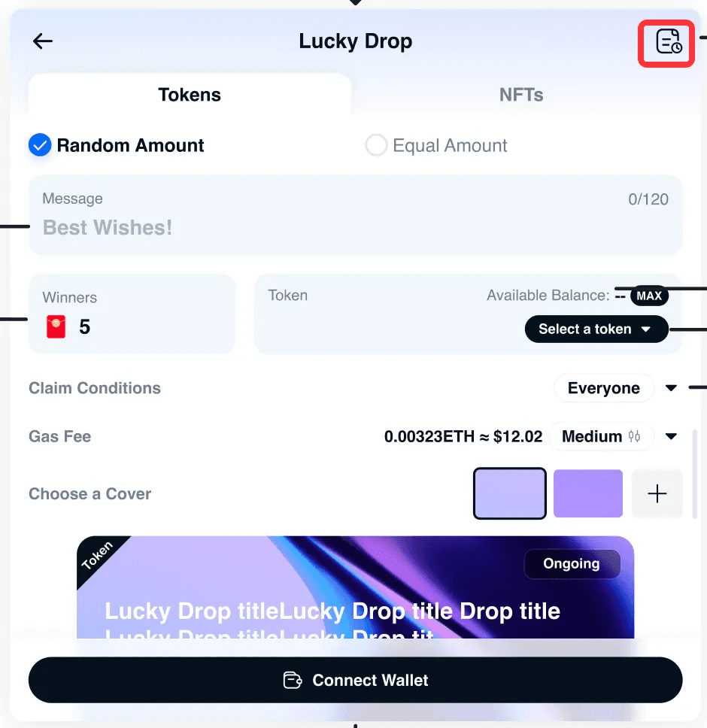Viewport: 707px width, 728px height.
Task: Click the red envelope Winners icon
Action: [x=56, y=327]
